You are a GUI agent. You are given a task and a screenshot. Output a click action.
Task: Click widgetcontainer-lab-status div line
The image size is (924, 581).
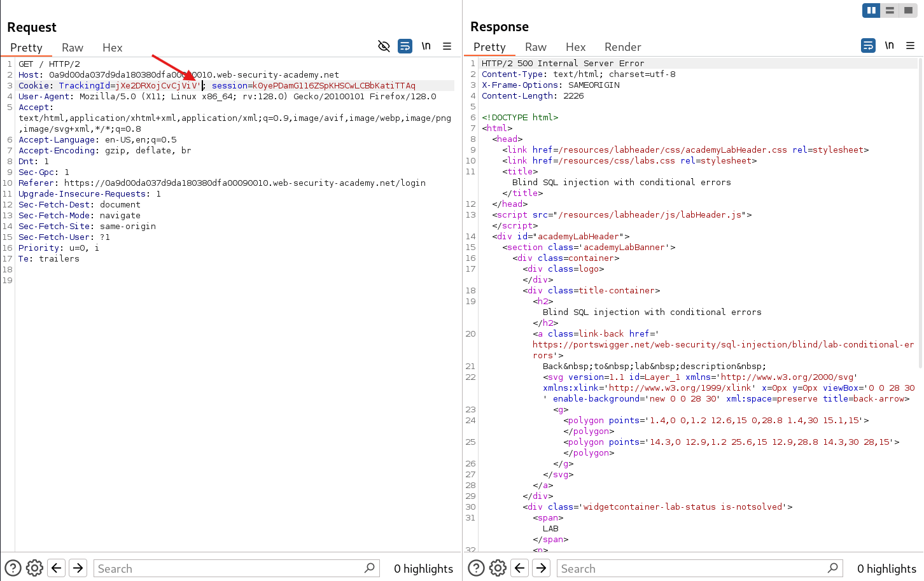click(x=657, y=507)
